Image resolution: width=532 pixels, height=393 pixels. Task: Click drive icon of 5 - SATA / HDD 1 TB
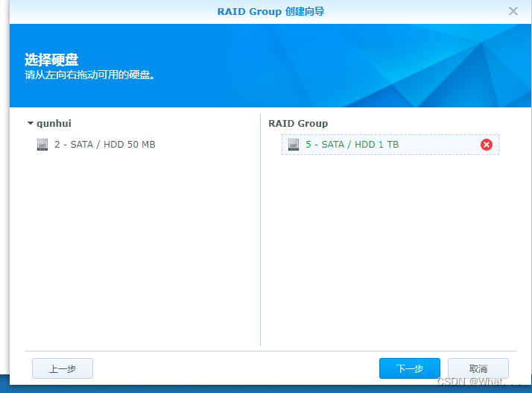(294, 145)
